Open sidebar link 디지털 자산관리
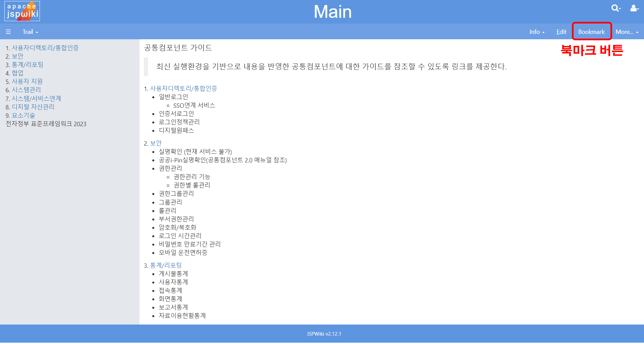This screenshot has width=644, height=344. 33,107
